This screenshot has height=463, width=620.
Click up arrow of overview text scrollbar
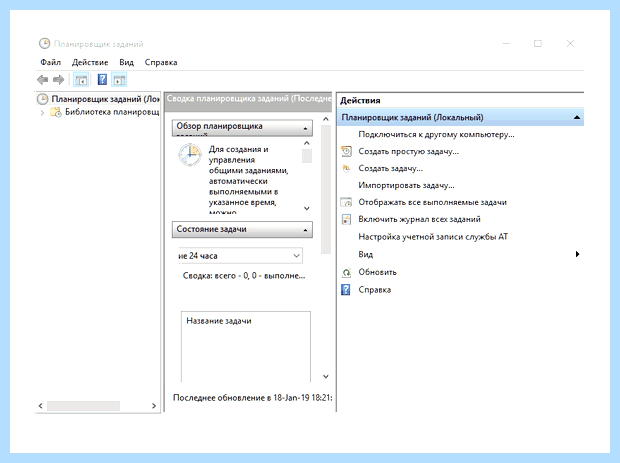point(306,143)
